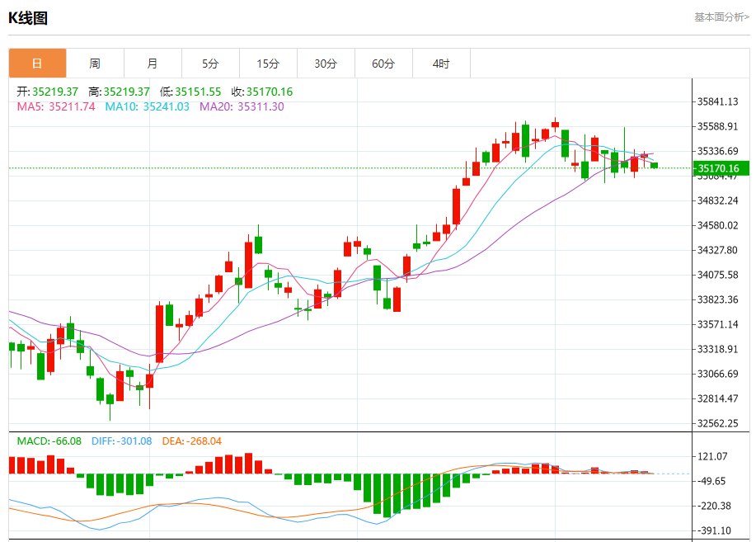Click the K线图 heading
Image resolution: width=756 pixels, height=542 pixels.
pyautogui.click(x=28, y=18)
